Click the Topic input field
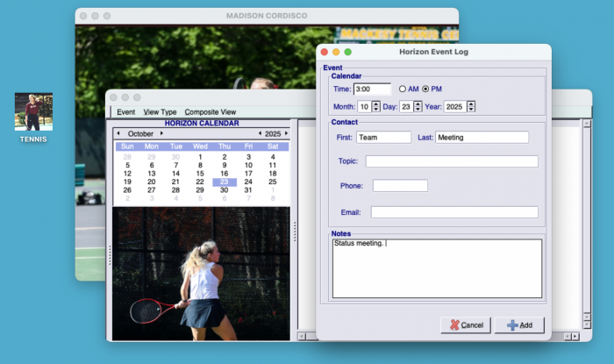The height and width of the screenshot is (364, 614). [451, 161]
